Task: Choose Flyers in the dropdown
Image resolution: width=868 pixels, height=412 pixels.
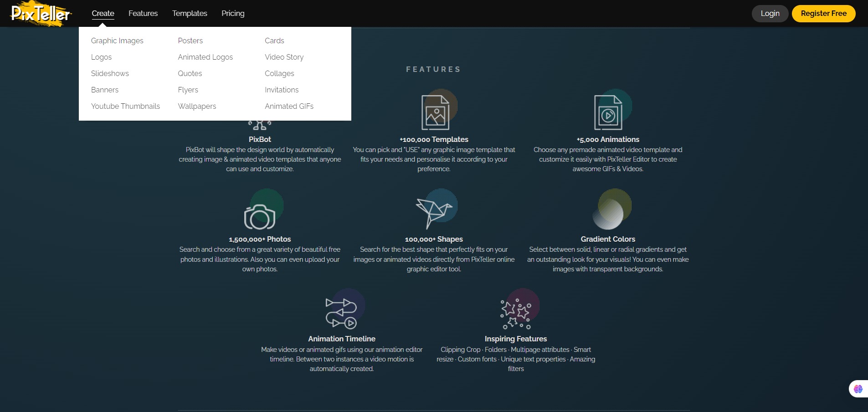Action: tap(188, 90)
